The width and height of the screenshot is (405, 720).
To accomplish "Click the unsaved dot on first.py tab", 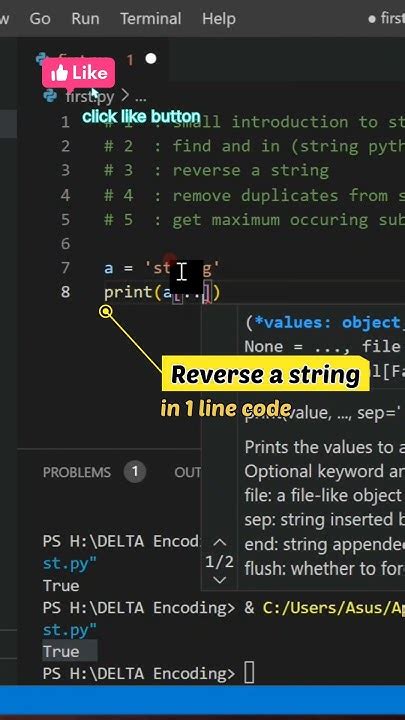I will (151, 59).
